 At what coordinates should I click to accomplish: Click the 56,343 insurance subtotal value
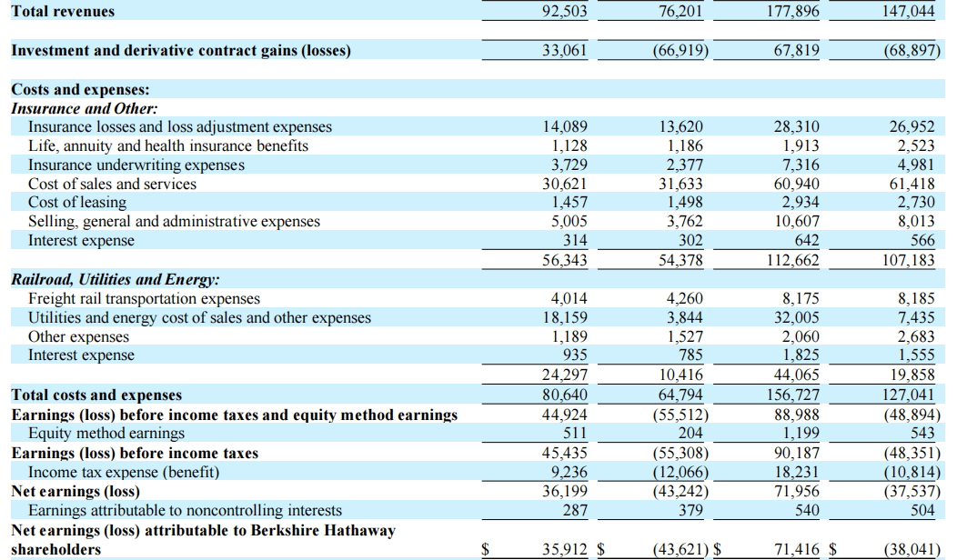point(565,261)
